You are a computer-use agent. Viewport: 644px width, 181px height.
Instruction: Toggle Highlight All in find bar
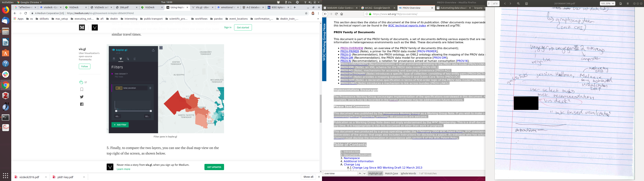pyautogui.click(x=375, y=173)
